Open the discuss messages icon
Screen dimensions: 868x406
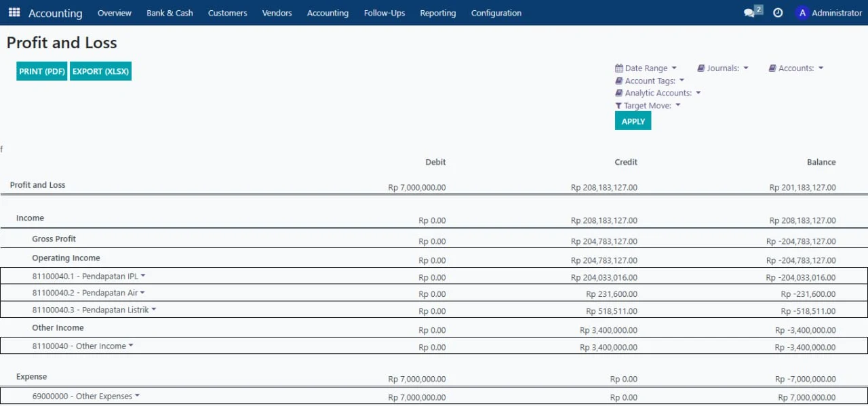coord(749,13)
